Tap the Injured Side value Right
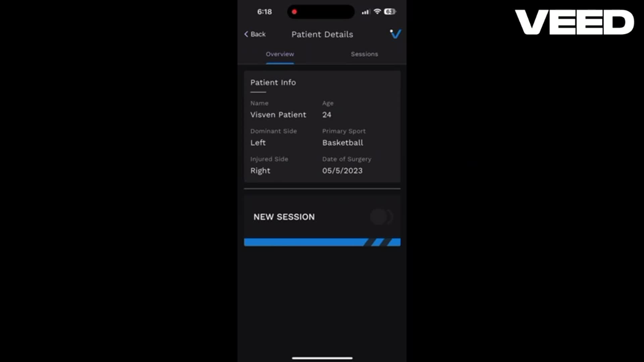644x362 pixels. click(260, 171)
